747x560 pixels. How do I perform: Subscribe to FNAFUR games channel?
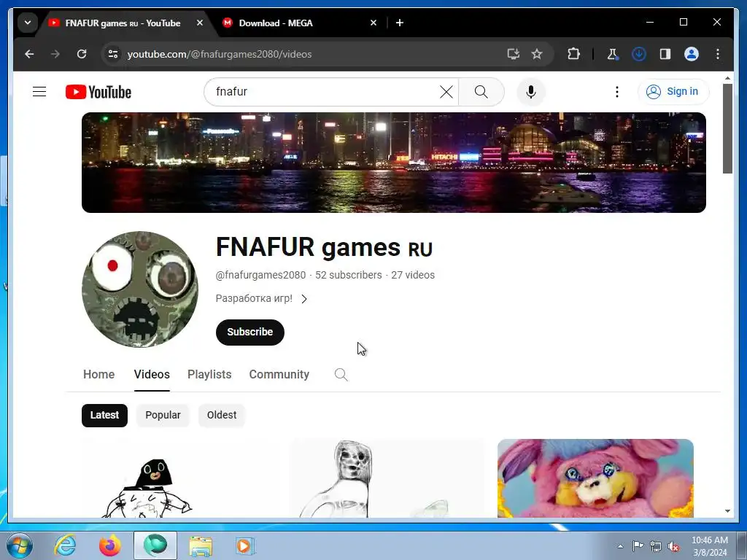click(250, 332)
